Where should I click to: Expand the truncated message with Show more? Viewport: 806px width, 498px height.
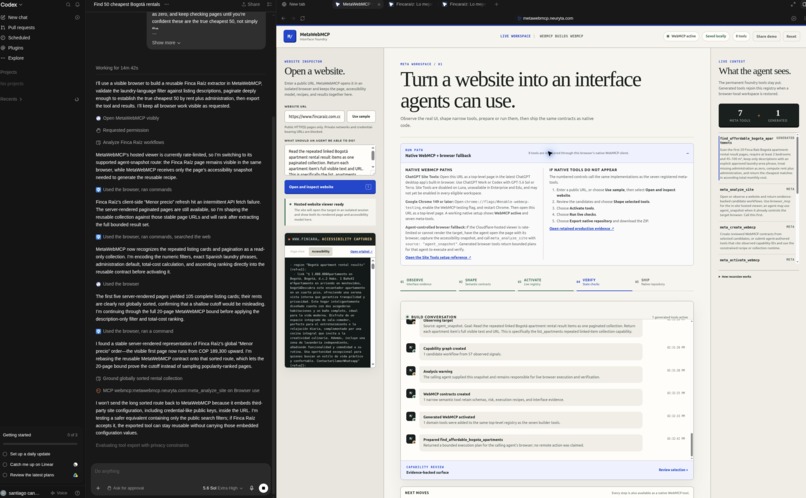166,43
